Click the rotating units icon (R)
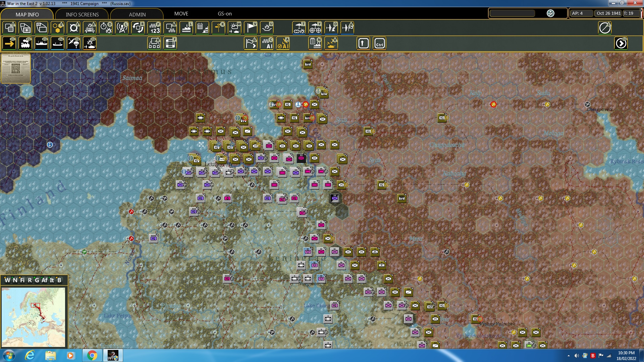 tap(138, 28)
